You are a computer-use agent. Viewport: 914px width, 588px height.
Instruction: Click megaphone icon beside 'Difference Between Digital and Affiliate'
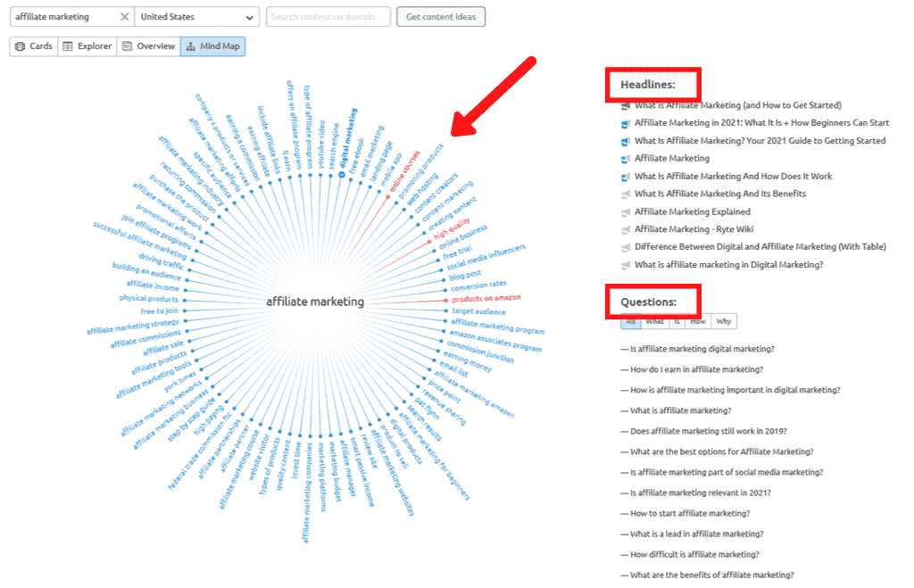pyautogui.click(x=626, y=248)
